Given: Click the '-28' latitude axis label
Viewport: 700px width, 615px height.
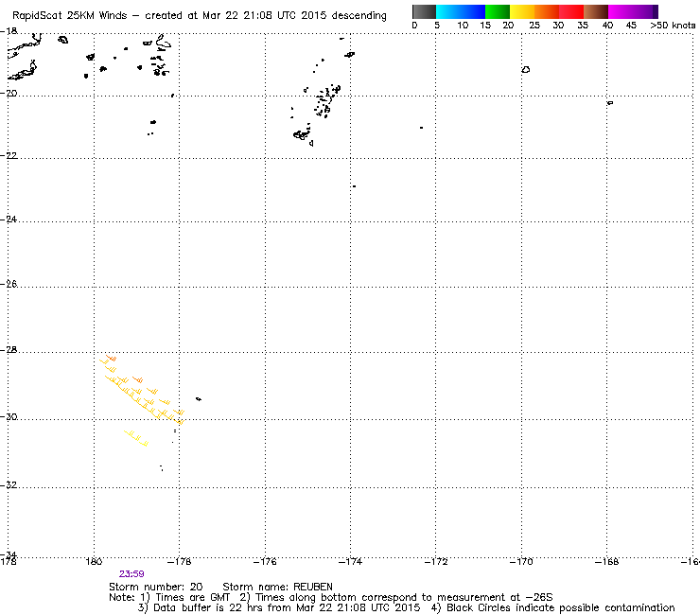Looking at the screenshot, I should click(x=9, y=350).
